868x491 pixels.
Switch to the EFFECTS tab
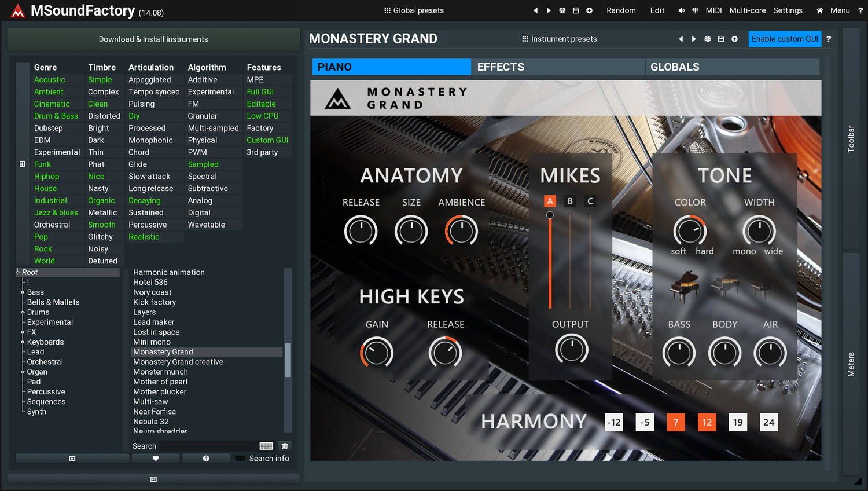(558, 67)
